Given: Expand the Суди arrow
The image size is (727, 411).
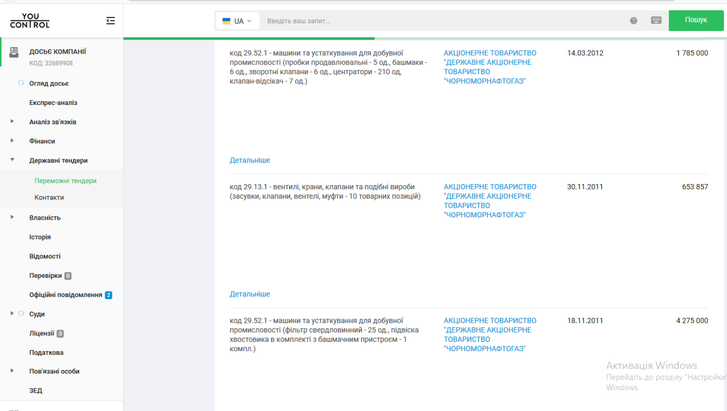Looking at the screenshot, I should tap(12, 314).
